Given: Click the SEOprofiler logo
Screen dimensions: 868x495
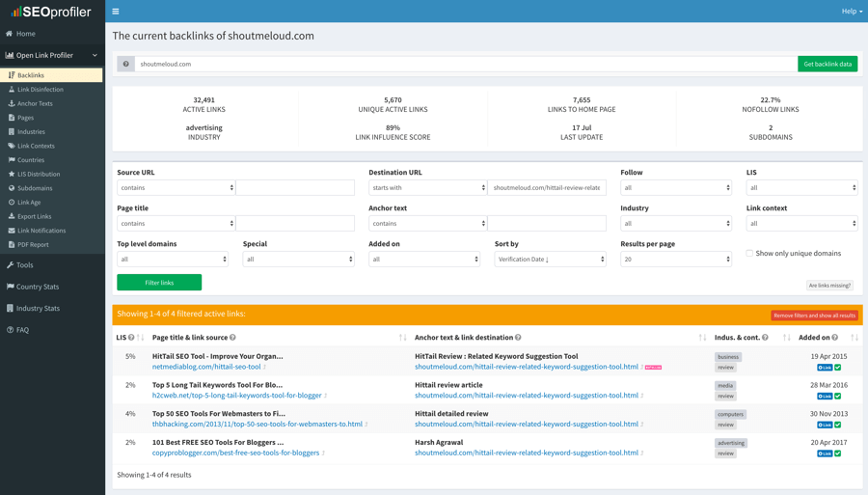Looking at the screenshot, I should [52, 13].
